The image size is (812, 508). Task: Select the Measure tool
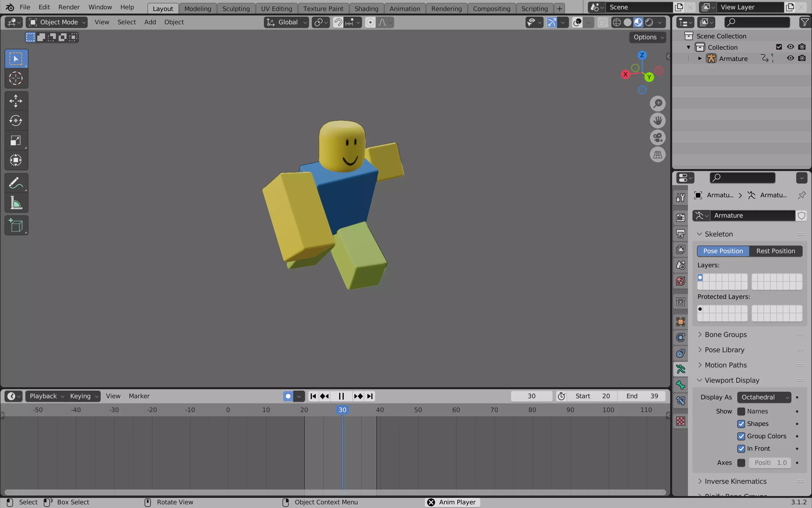click(x=16, y=203)
